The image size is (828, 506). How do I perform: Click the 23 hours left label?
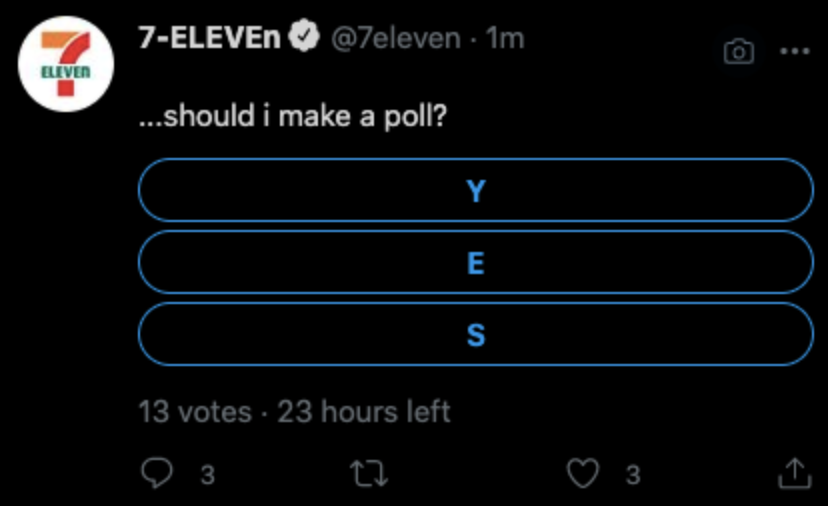364,411
